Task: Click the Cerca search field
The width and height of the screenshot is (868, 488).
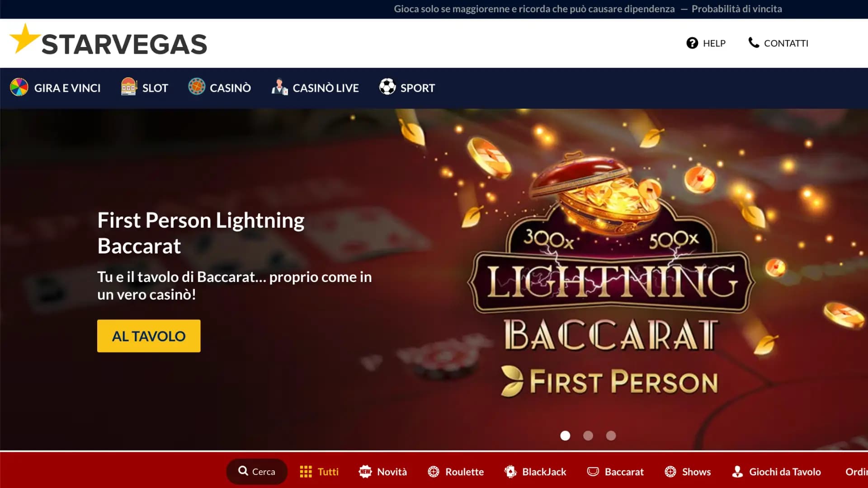Action: 257,472
